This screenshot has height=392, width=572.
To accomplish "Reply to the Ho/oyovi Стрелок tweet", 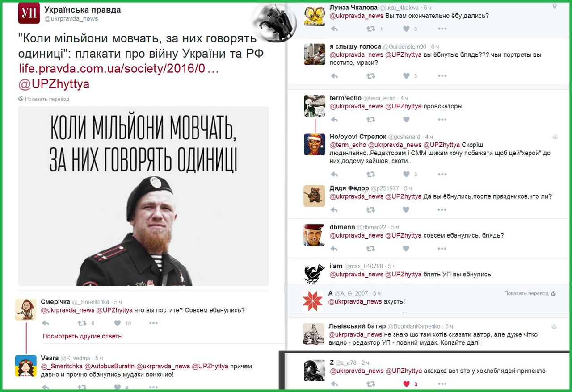I will pos(334,174).
